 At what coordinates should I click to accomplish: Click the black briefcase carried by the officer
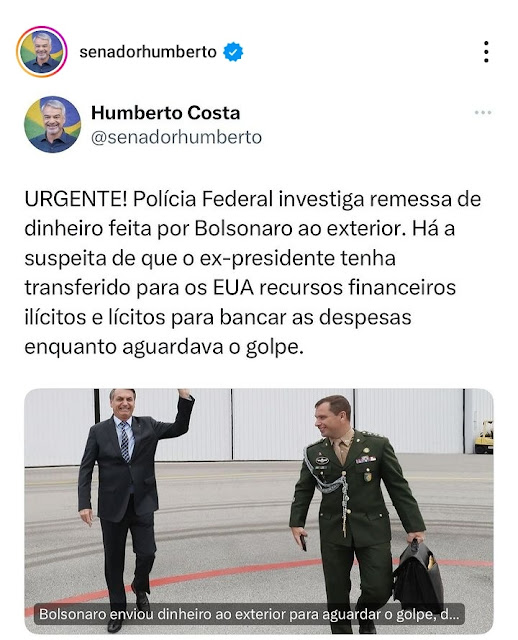click(x=418, y=576)
